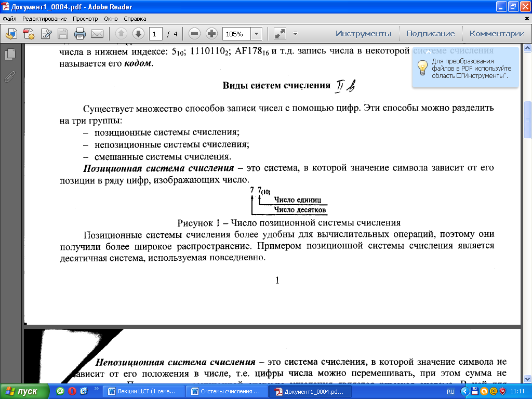Click the floppy disk tray icon

[x=475, y=392]
